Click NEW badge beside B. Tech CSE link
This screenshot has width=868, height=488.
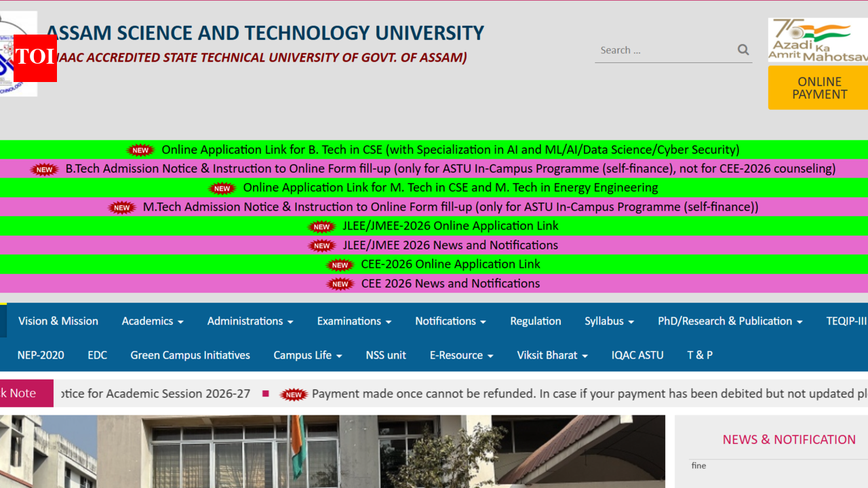[x=140, y=150]
